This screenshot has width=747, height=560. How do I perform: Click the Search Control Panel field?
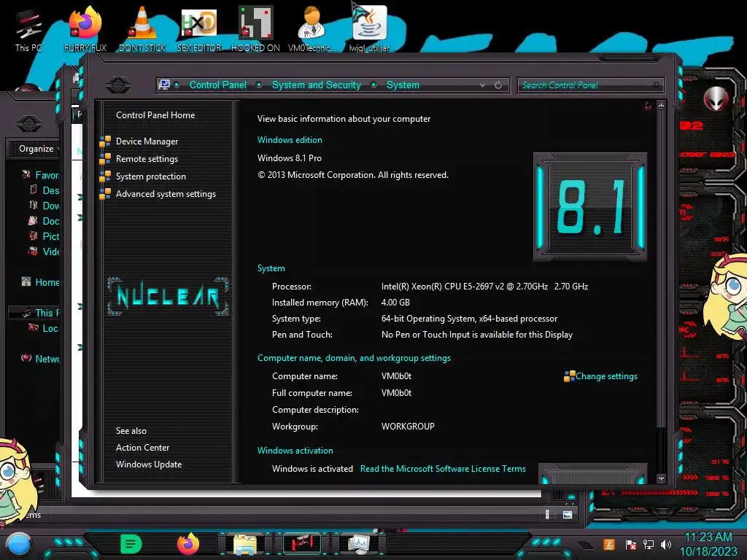click(589, 85)
